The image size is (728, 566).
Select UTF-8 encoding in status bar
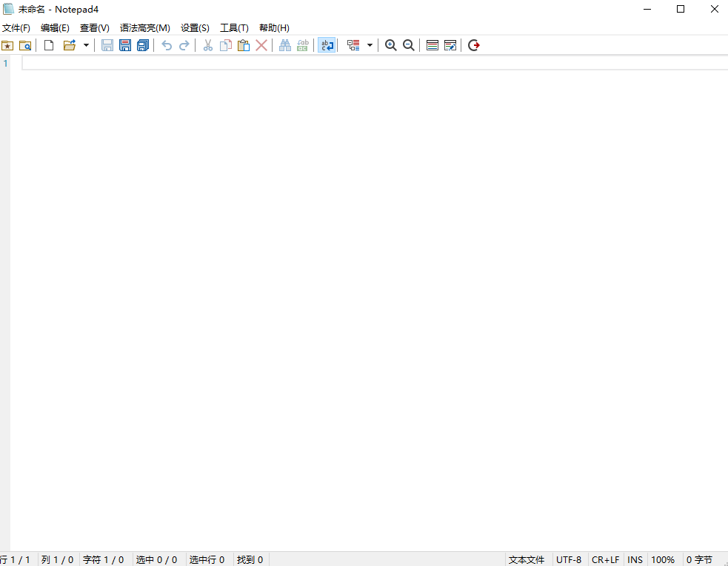(569, 559)
